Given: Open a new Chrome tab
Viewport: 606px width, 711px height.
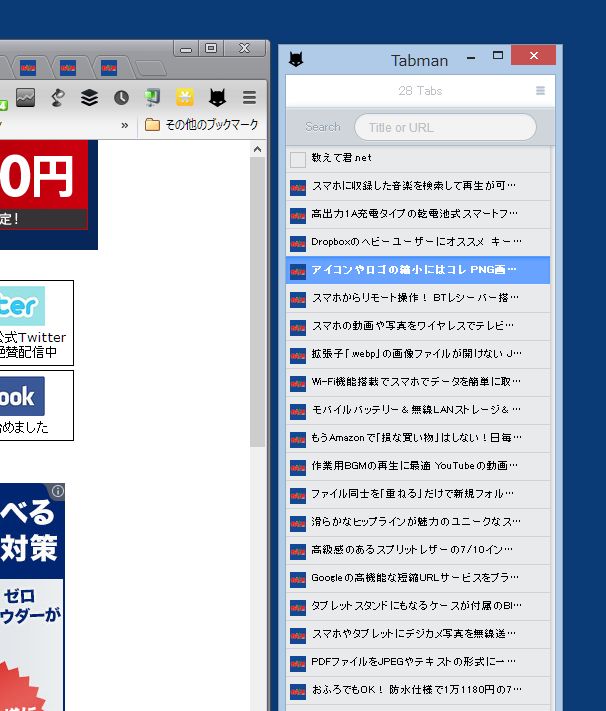Looking at the screenshot, I should 151,68.
